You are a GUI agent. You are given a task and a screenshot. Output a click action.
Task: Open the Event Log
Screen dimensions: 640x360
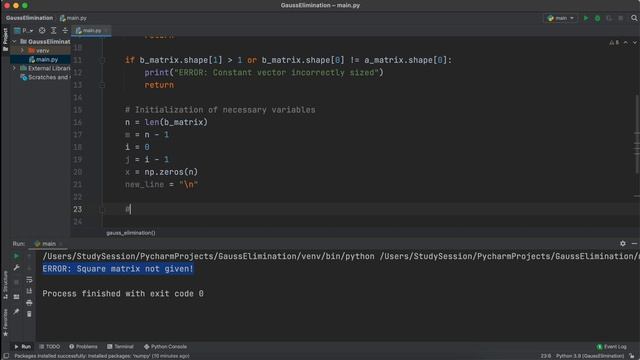click(611, 347)
